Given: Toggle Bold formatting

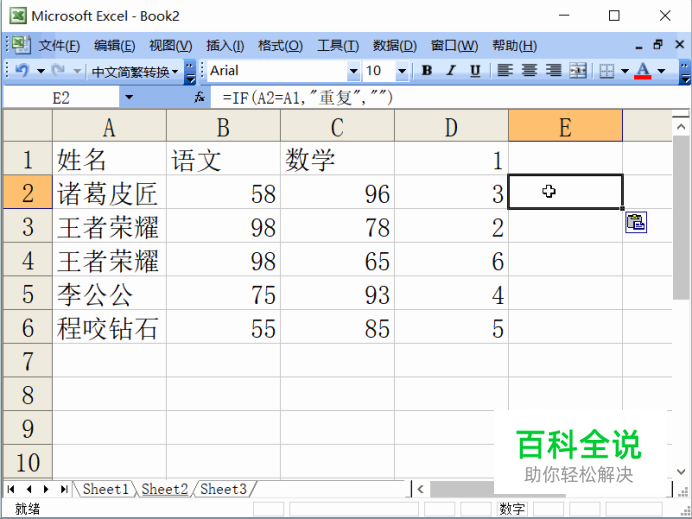Looking at the screenshot, I should [427, 71].
